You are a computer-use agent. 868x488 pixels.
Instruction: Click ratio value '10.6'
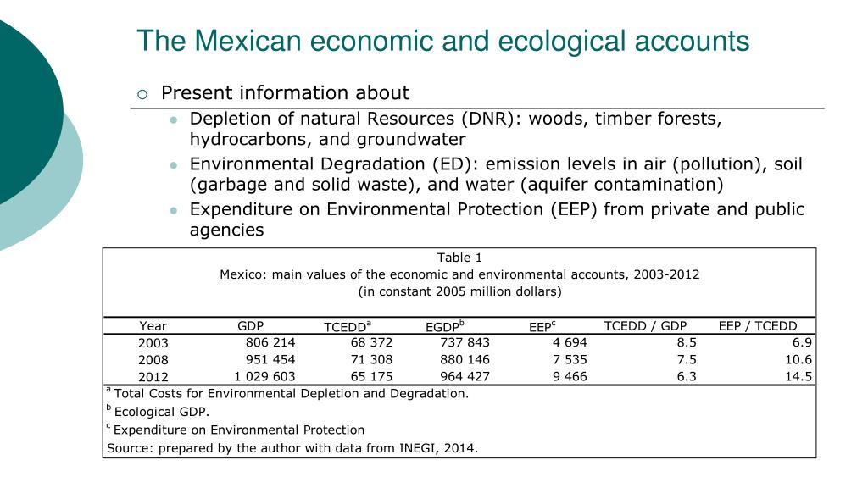pos(798,359)
